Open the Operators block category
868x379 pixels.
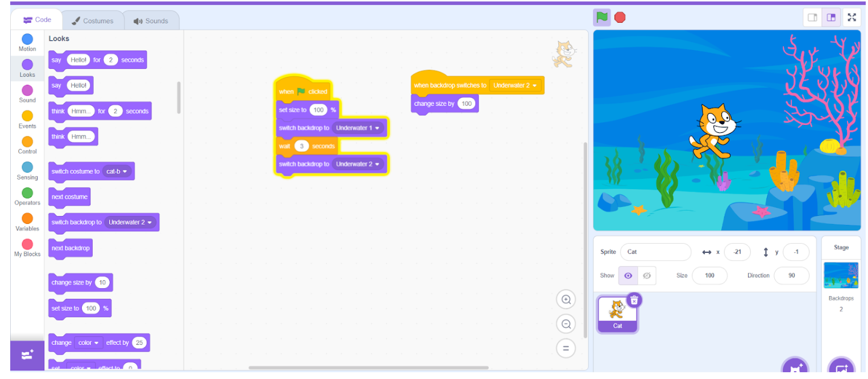[x=27, y=197]
